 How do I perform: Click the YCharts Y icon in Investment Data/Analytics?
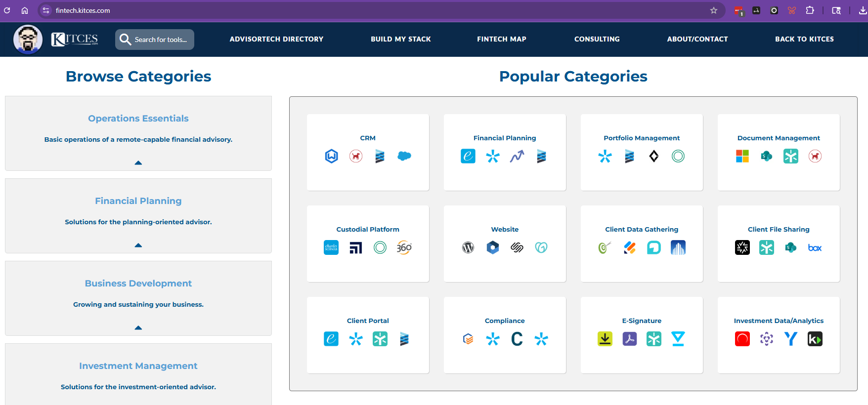tap(791, 339)
